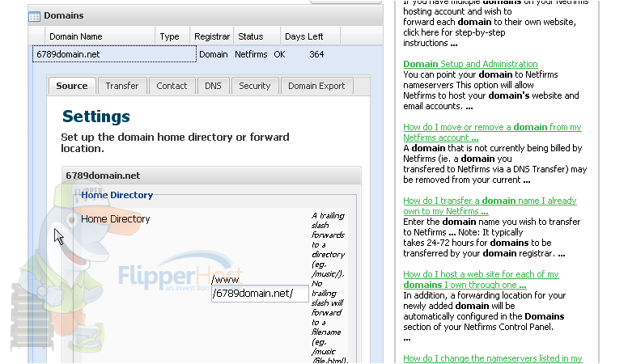
Task: Click the Settings heading
Action: pos(96,116)
